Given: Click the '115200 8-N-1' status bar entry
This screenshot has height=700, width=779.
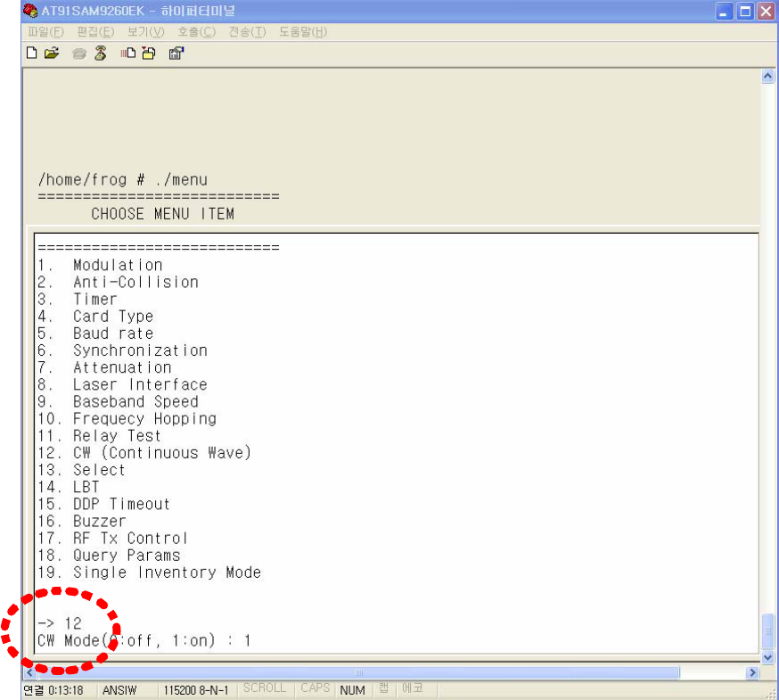Looking at the screenshot, I should point(196,690).
